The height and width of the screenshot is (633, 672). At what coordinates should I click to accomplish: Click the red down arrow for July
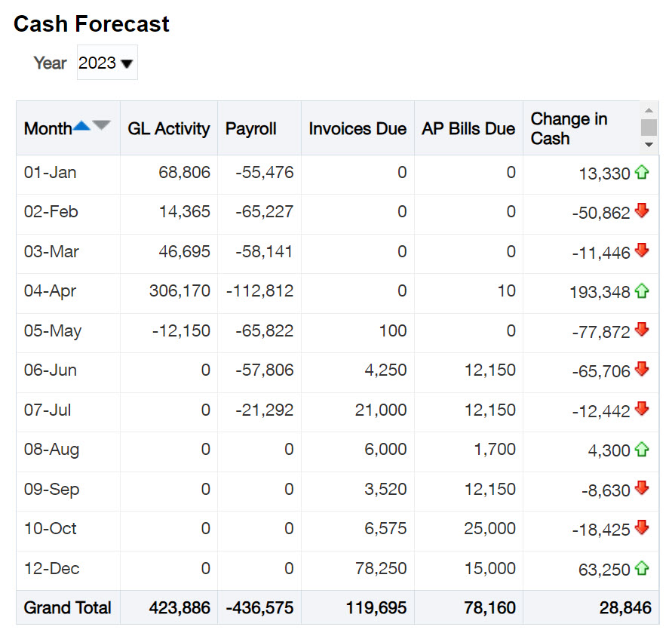click(642, 409)
